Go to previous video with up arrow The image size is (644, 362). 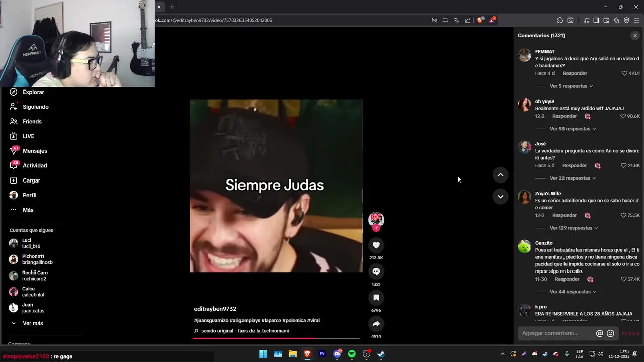point(500,175)
